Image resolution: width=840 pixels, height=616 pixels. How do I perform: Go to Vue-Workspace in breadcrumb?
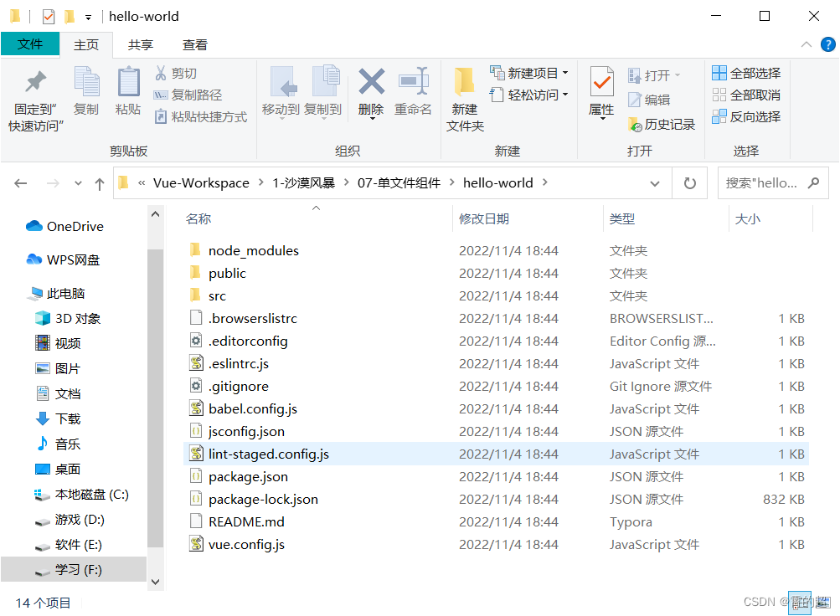click(201, 183)
